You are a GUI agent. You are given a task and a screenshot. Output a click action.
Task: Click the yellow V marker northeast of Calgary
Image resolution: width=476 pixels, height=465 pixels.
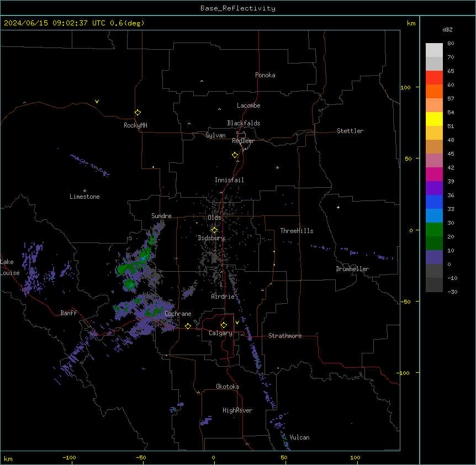click(x=237, y=323)
